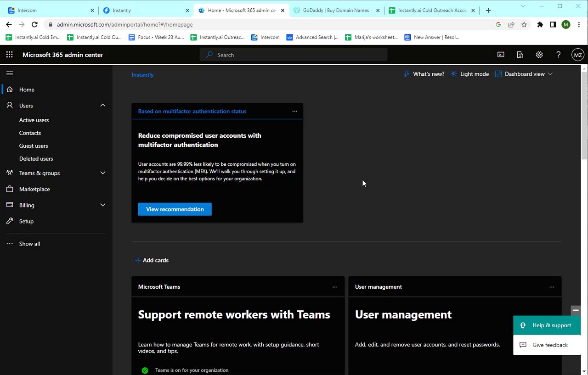The image size is (588, 375).
Task: Click the admin center Search box
Action: click(x=294, y=55)
